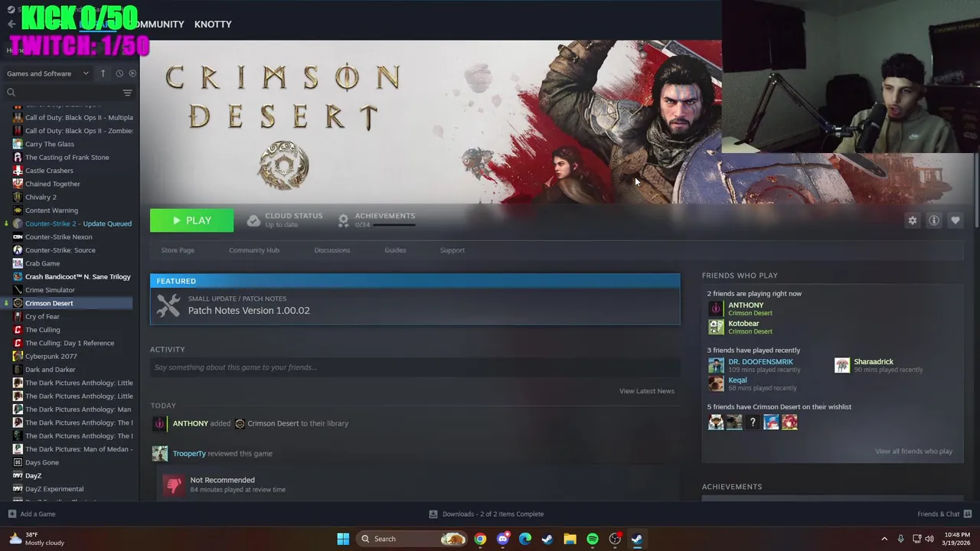Select Carry The Glass in library list

50,144
